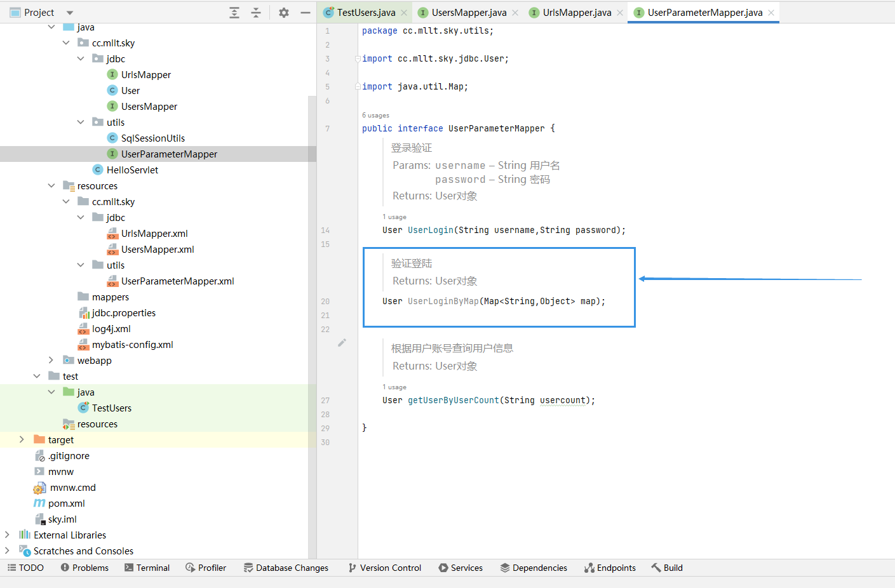The width and height of the screenshot is (895, 588).
Task: Open HelloServlet class file
Action: pyautogui.click(x=132, y=170)
